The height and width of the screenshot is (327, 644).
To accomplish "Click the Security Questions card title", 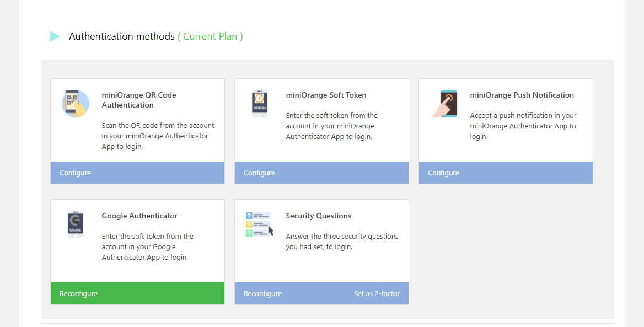I will [318, 216].
